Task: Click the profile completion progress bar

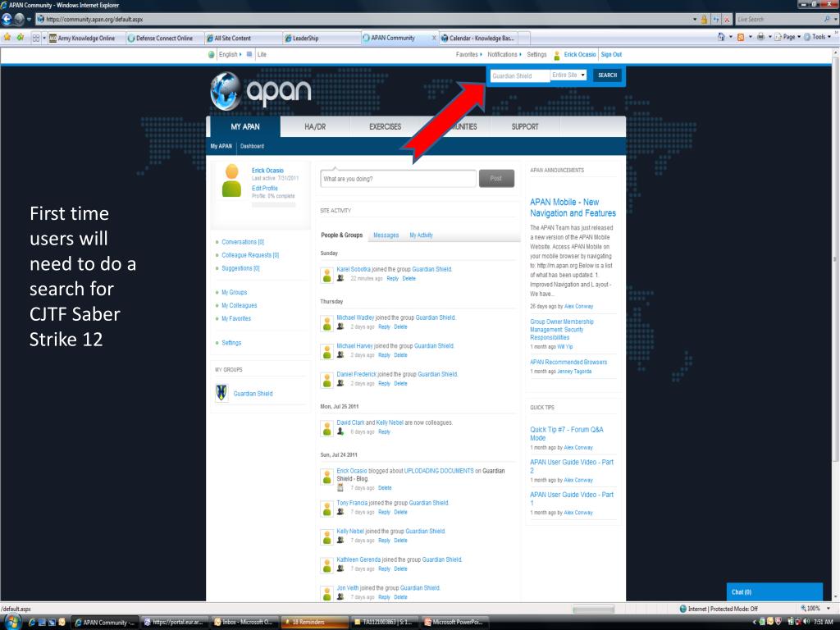Action: pos(273,204)
